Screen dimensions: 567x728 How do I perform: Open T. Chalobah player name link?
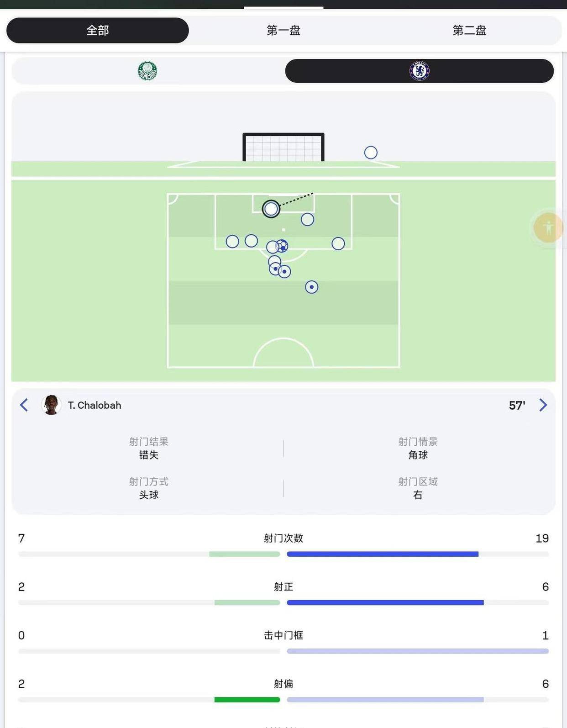pos(94,406)
